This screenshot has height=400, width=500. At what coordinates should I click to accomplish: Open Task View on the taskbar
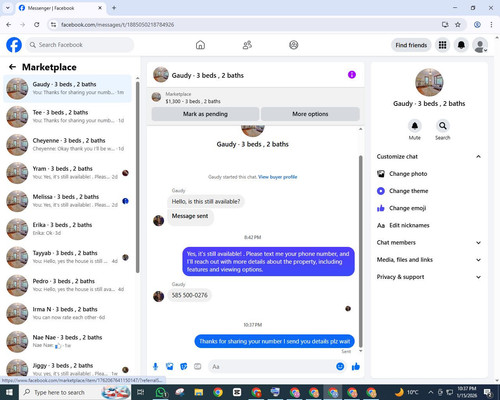[x=141, y=392]
